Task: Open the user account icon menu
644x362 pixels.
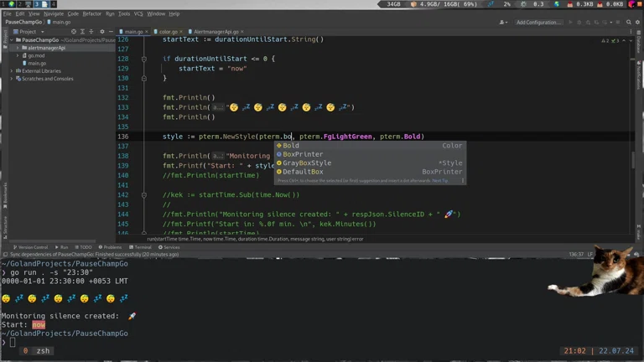Action: click(x=502, y=23)
